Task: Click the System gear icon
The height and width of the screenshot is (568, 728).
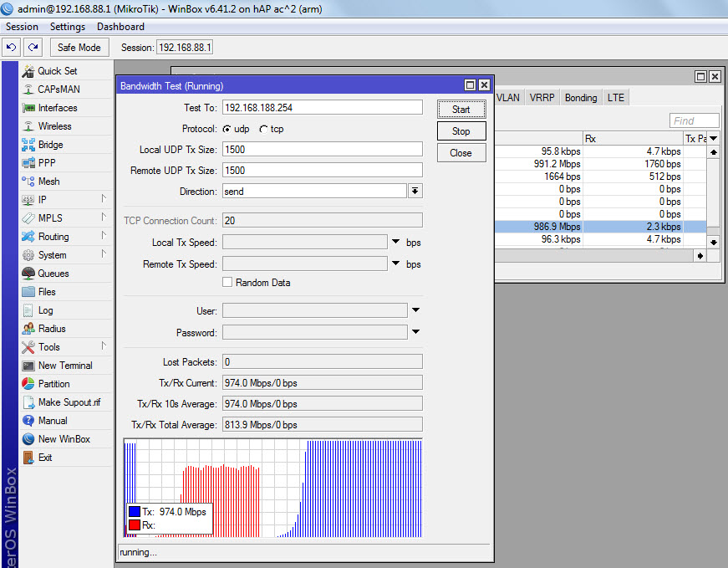Action: [28, 255]
